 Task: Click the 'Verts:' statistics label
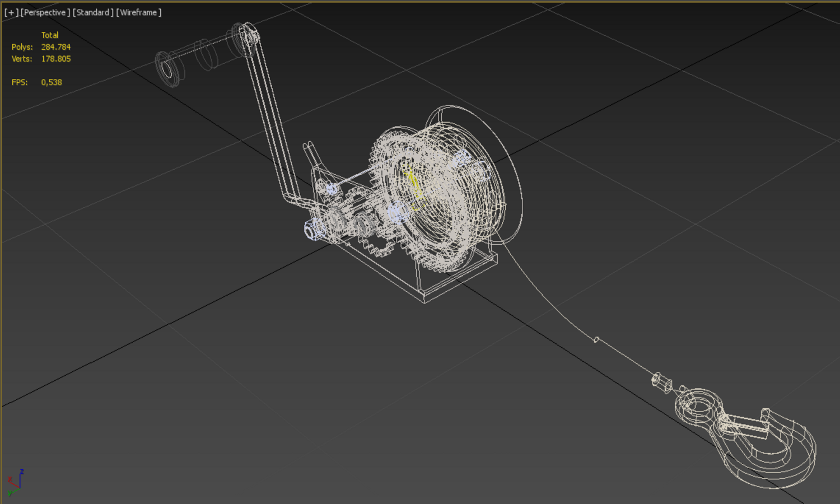(22, 59)
